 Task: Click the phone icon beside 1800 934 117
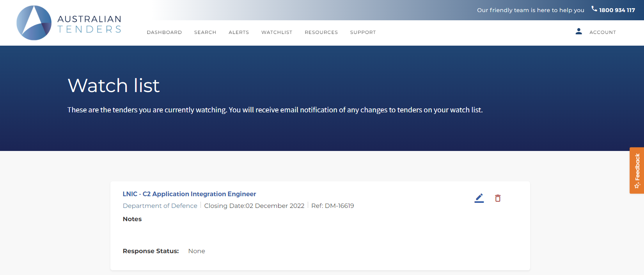[x=594, y=9]
